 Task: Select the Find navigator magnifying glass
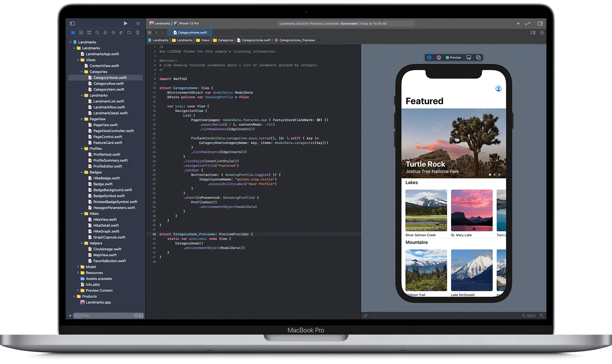(x=97, y=32)
